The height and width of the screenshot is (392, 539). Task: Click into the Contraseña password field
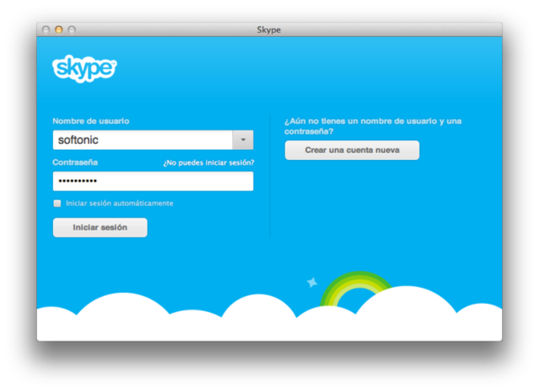click(x=153, y=181)
